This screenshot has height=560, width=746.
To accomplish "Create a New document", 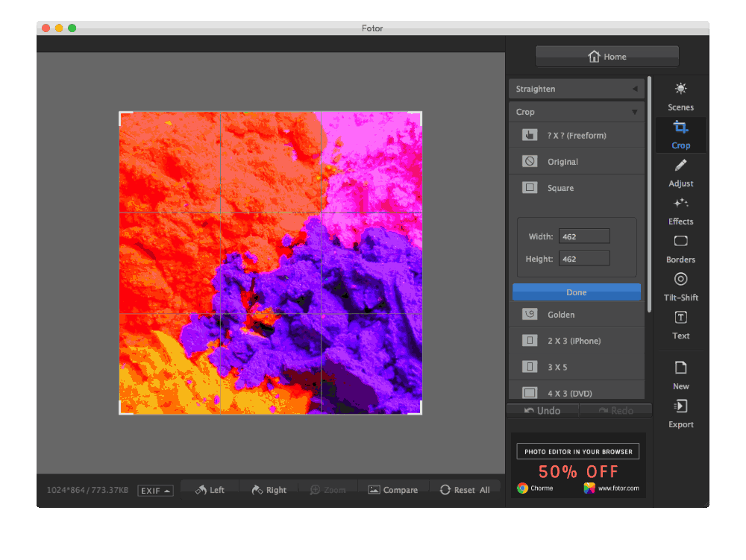I will tap(680, 376).
